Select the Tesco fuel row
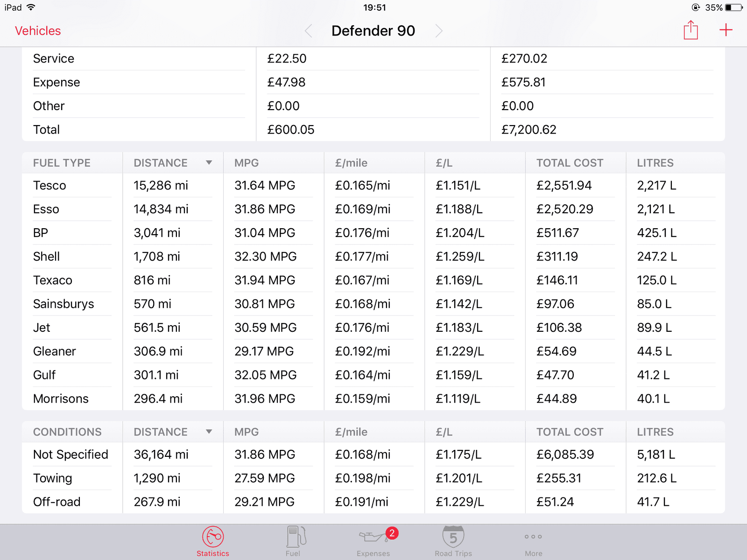 pos(373,185)
